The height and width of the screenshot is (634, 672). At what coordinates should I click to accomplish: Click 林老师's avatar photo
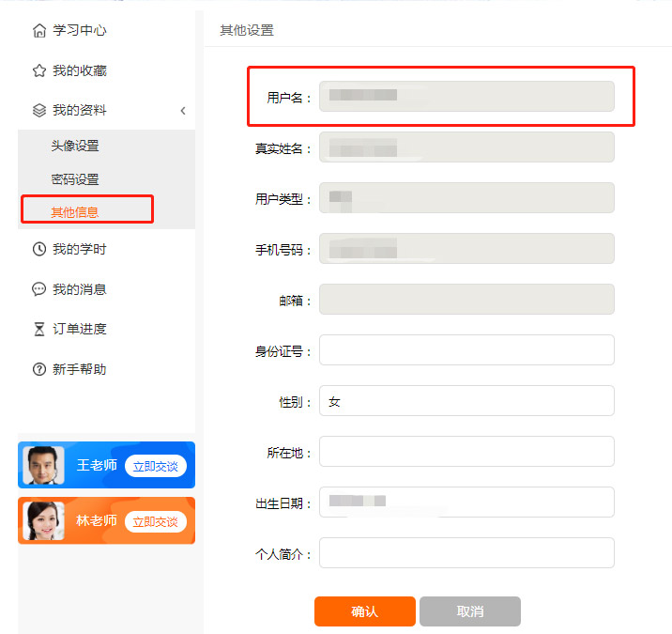coord(43,520)
